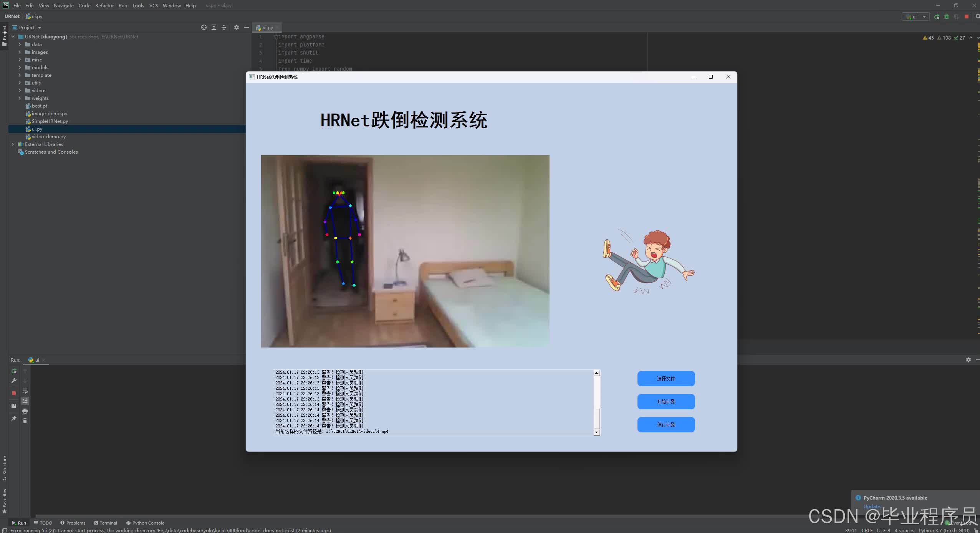Expand the weights folder
980x533 pixels.
click(20, 98)
